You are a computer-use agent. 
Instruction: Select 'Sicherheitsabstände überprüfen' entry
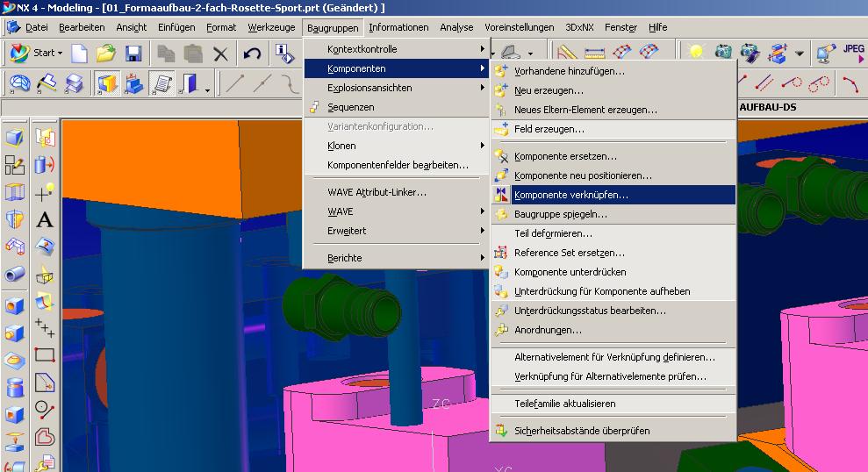pos(613,431)
